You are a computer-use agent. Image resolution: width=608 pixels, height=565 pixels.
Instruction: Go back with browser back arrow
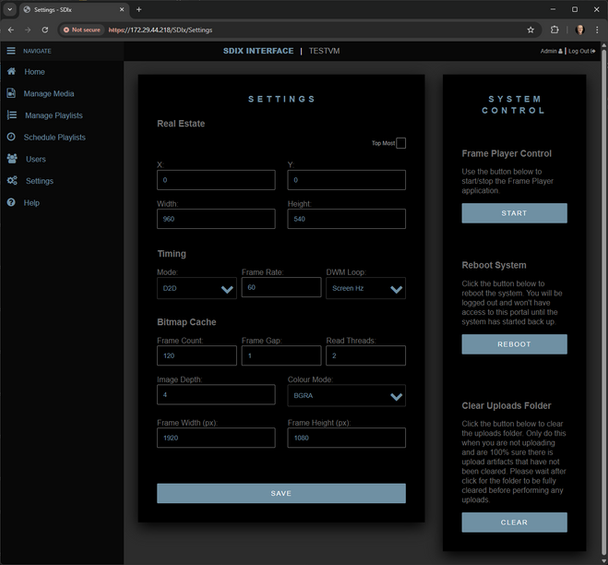pyautogui.click(x=11, y=30)
